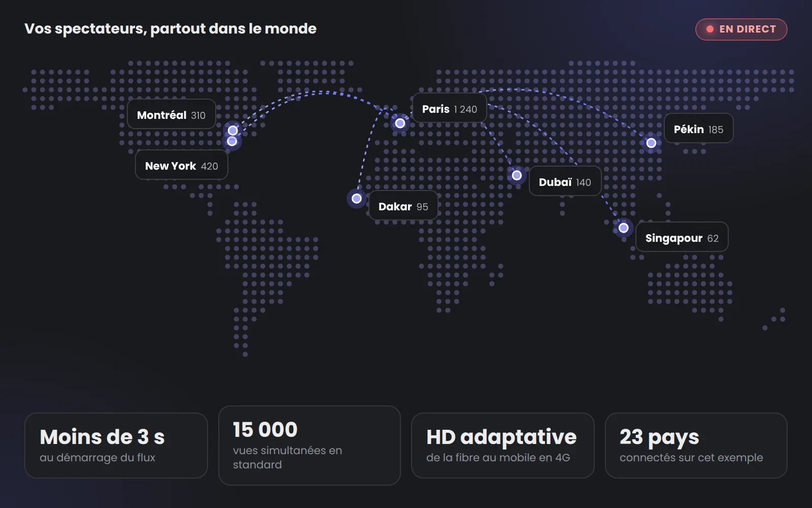Click the EN DIRECT live badge
This screenshot has height=508, width=812.
coord(741,29)
